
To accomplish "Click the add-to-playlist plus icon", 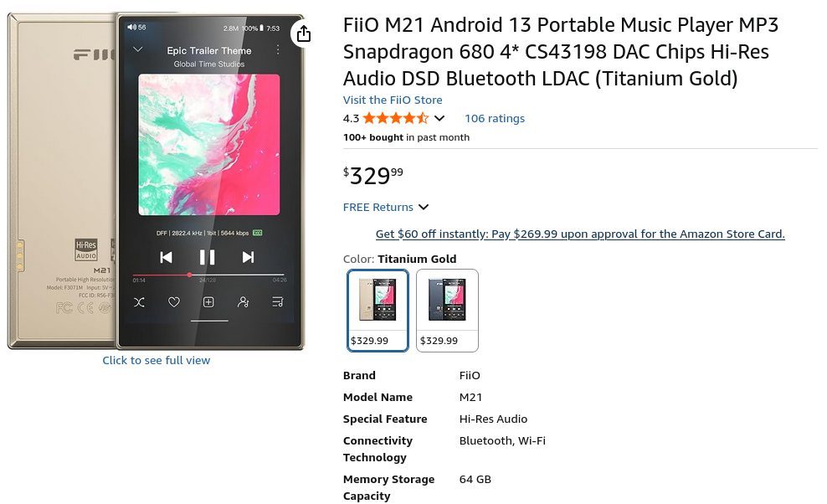I will (x=209, y=302).
